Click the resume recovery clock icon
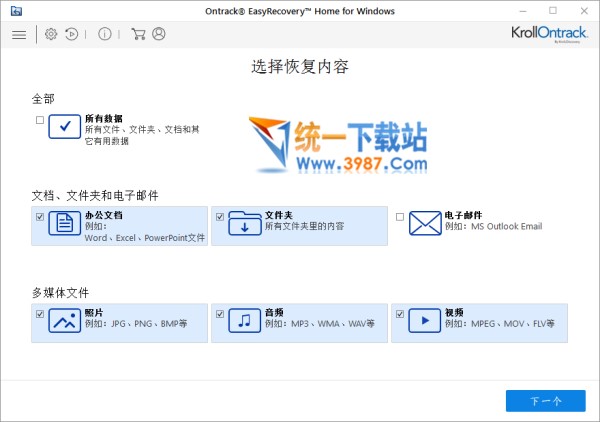 (72, 34)
